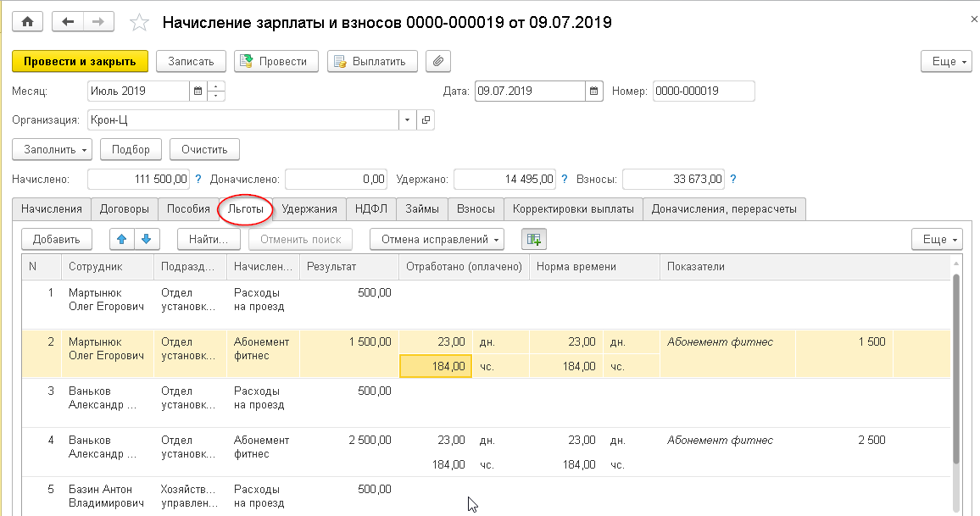Click the Номер input field
980x516 pixels.
click(704, 92)
